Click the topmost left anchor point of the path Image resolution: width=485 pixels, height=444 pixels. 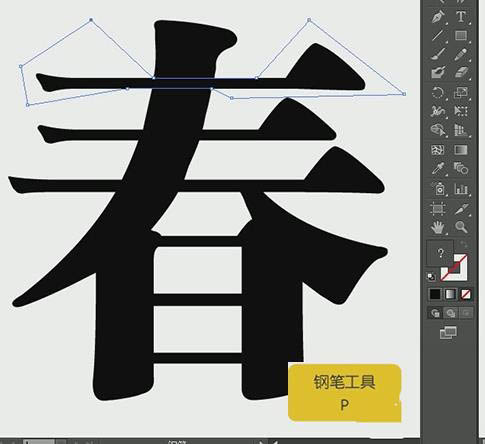point(91,20)
